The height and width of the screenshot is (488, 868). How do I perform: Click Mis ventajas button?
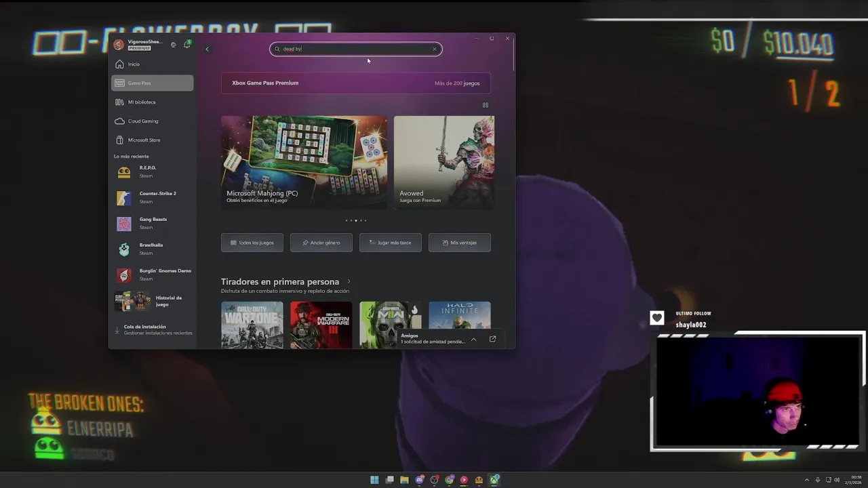460,243
